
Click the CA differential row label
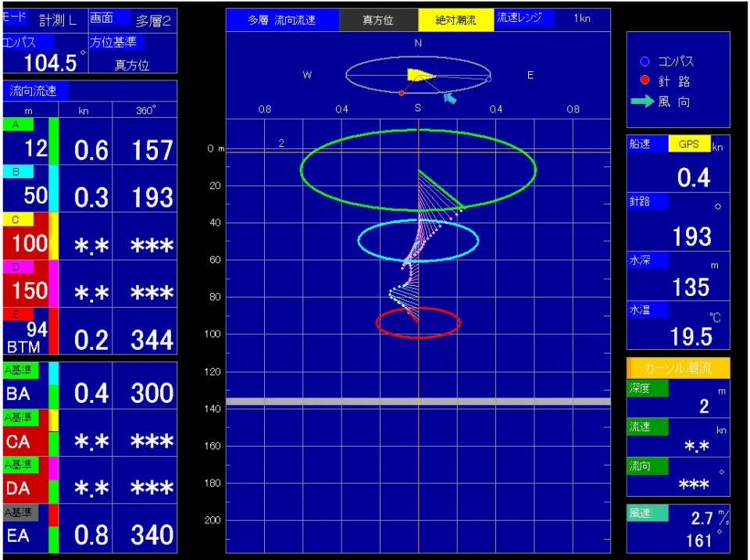[x=18, y=441]
